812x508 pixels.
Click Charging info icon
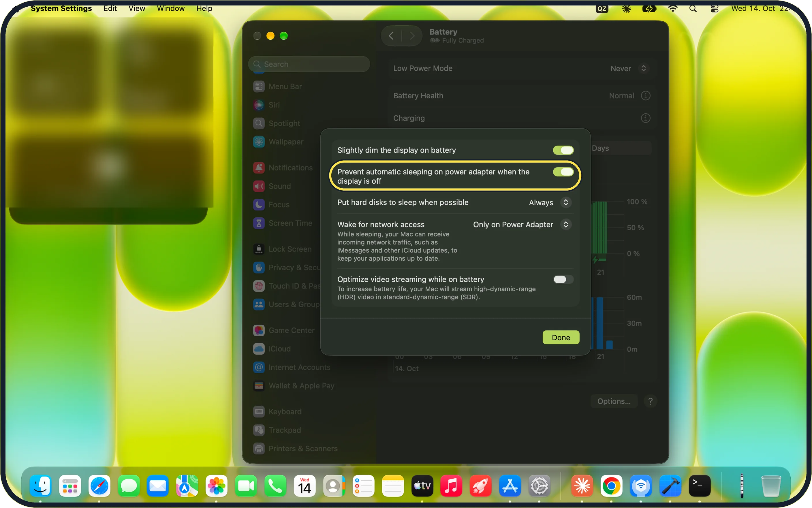coord(645,118)
